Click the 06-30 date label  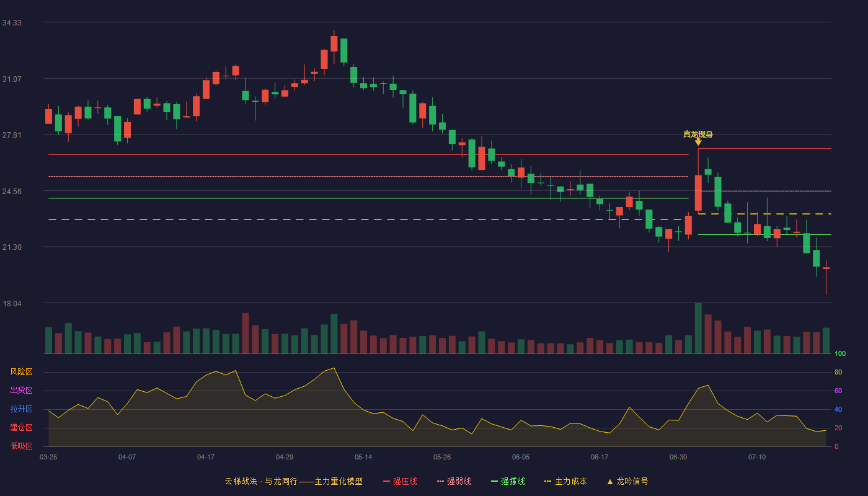click(678, 457)
